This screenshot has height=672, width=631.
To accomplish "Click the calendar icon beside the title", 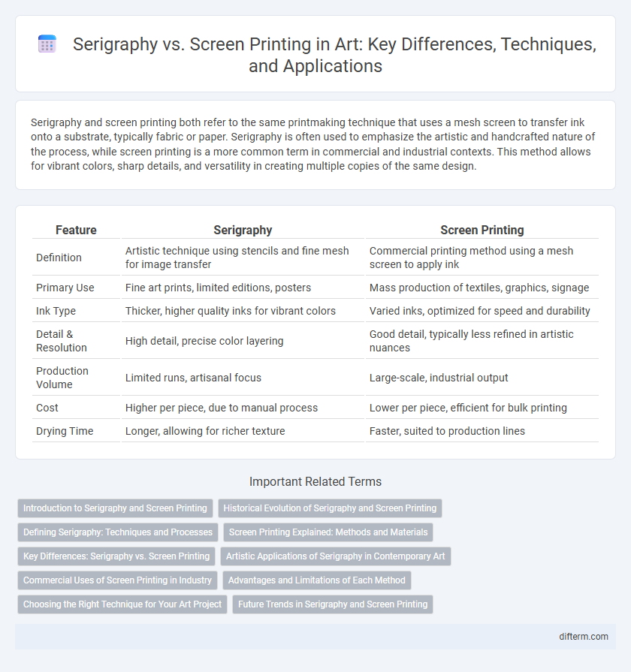I will pyautogui.click(x=47, y=44).
